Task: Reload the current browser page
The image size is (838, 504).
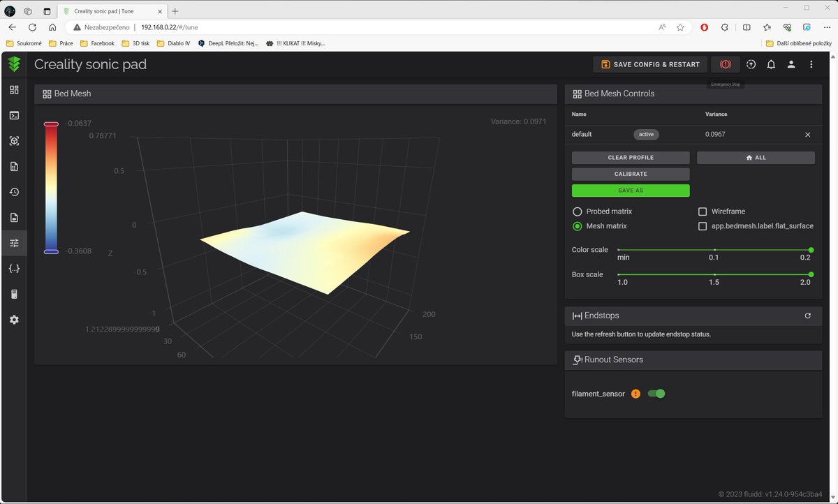Action: (32, 27)
